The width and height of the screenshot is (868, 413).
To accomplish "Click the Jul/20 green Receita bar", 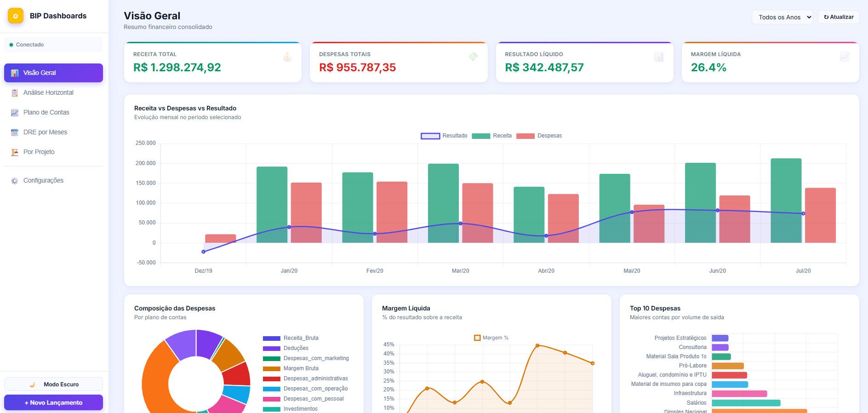I will 786,201.
